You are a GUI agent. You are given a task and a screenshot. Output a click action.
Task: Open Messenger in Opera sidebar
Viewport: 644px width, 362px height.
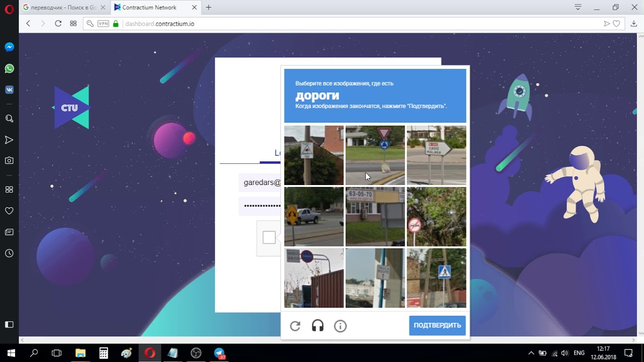[x=9, y=47]
